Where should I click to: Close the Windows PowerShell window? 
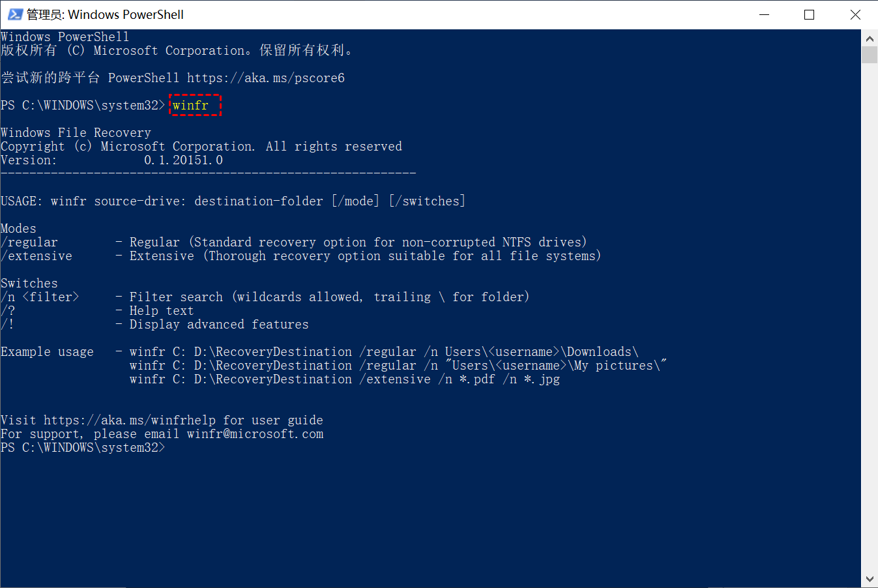(855, 14)
